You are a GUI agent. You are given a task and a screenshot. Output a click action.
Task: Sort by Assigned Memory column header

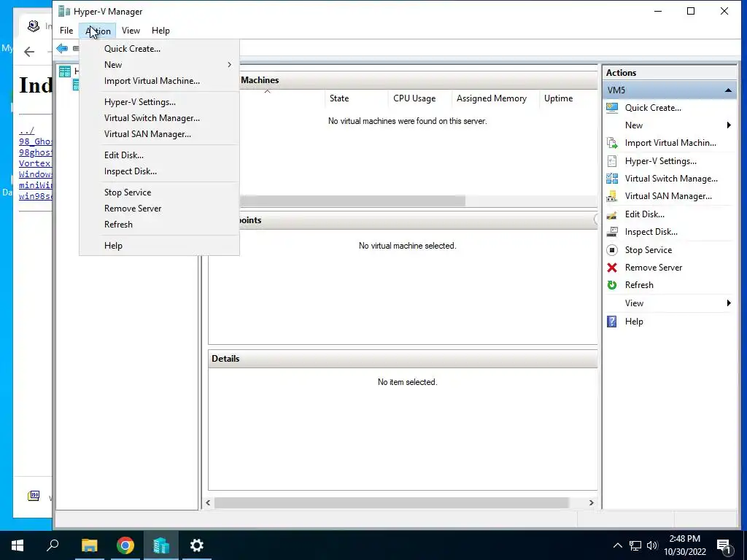click(x=495, y=98)
